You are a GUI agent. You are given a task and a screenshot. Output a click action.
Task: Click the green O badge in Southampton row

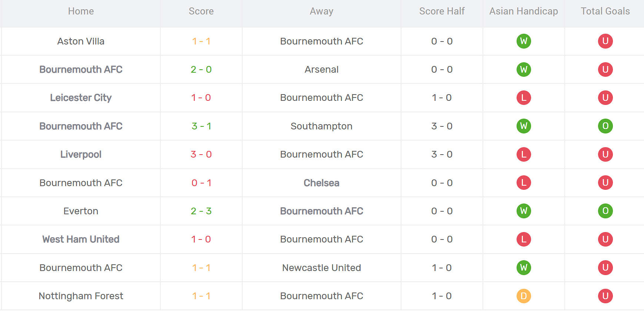point(605,126)
